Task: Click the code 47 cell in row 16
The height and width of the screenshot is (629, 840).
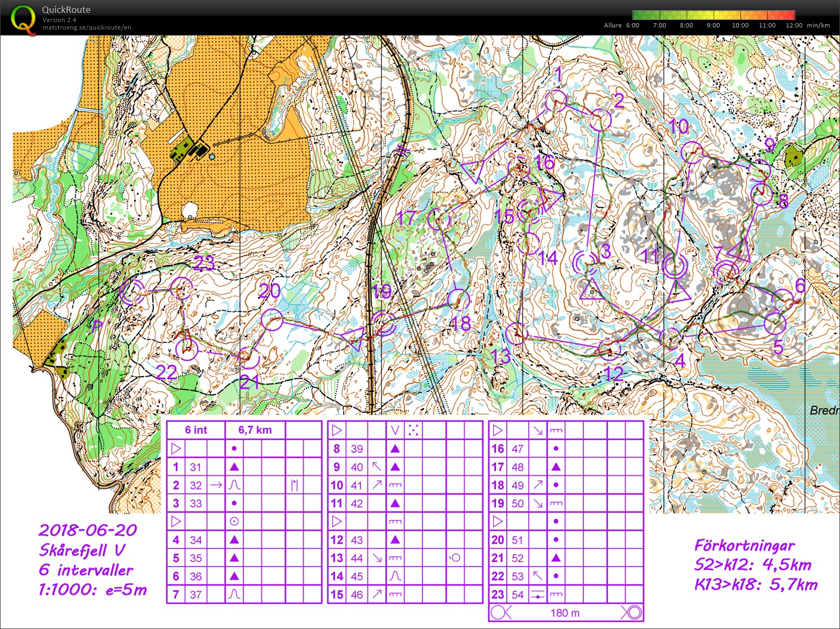Action: click(518, 449)
